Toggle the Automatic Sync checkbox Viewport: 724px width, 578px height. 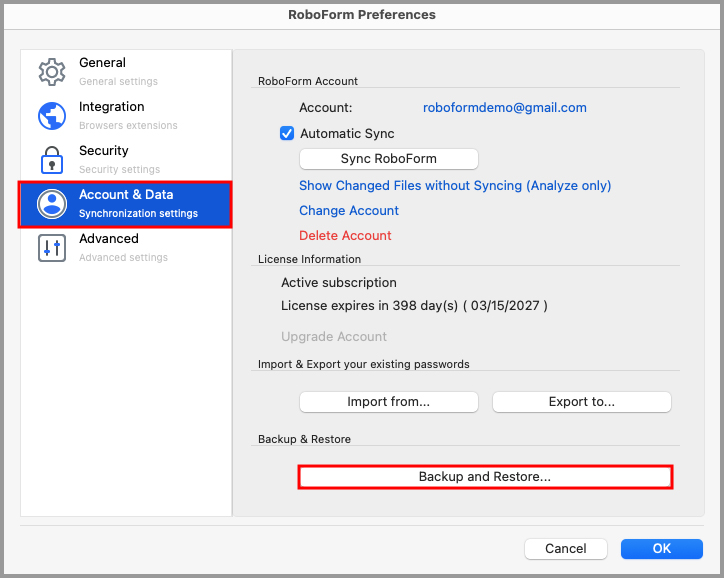tap(287, 134)
